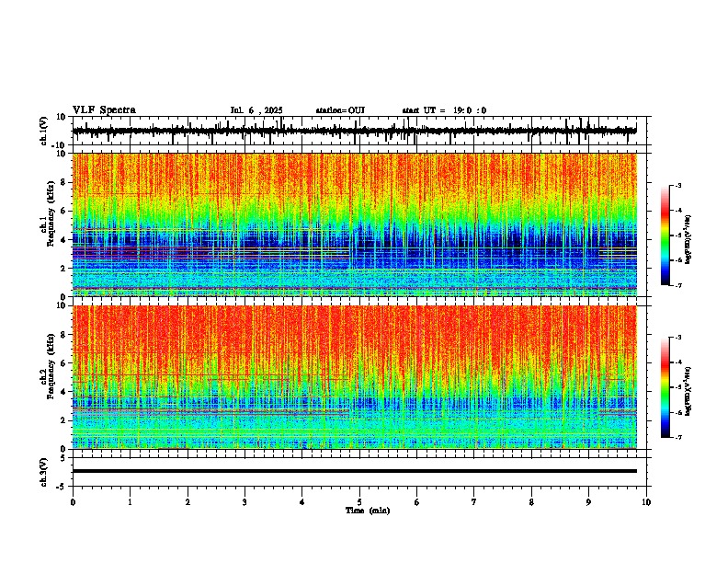Image resolution: width=728 pixels, height=563 pixels.
Task: Click the ch.1 voltage waveform trace
Action: click(354, 131)
